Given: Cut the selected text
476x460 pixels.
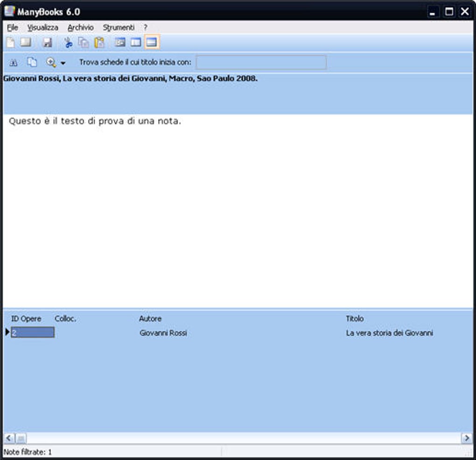Looking at the screenshot, I should coord(68,42).
